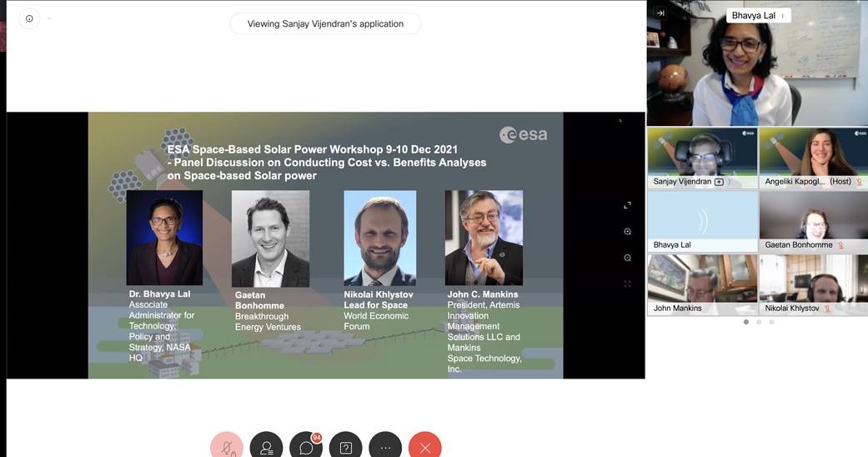The width and height of the screenshot is (868, 457).
Task: Leave meeting with the red X button
Action: (x=424, y=447)
